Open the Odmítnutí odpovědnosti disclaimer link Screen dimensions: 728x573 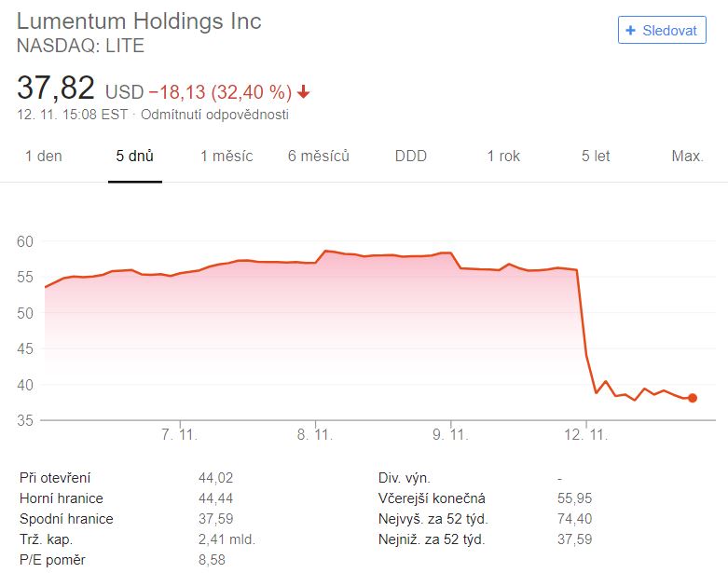coord(214,115)
